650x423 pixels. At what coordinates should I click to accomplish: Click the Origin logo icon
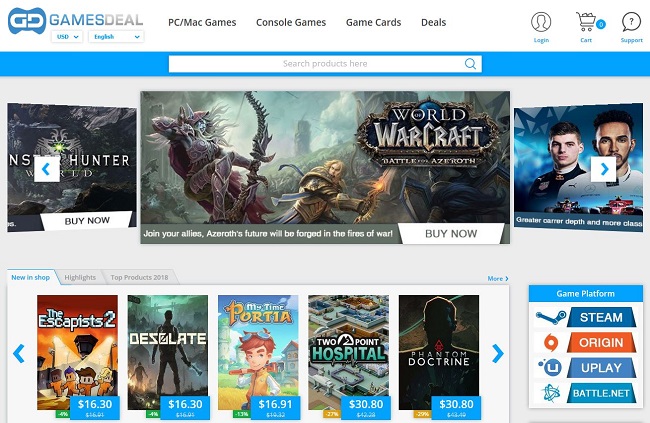click(x=551, y=343)
